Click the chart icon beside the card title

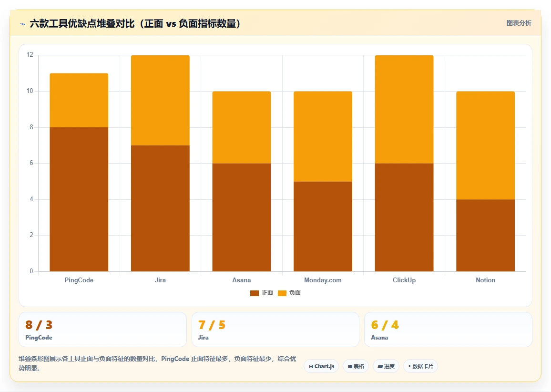23,24
